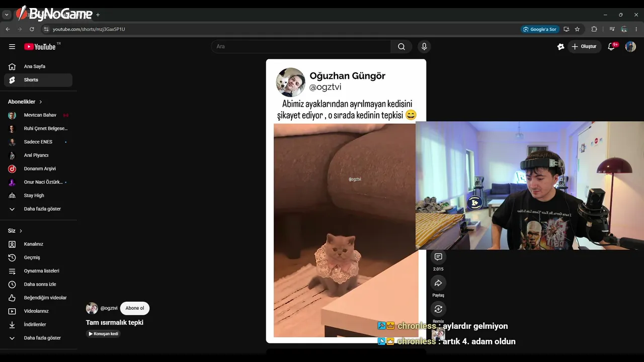Click the search magnifier button
644x362 pixels.
click(x=401, y=47)
